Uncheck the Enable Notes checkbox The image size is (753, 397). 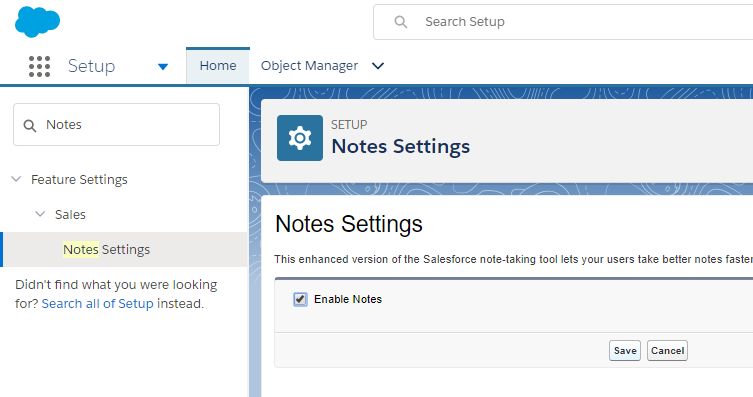point(300,299)
